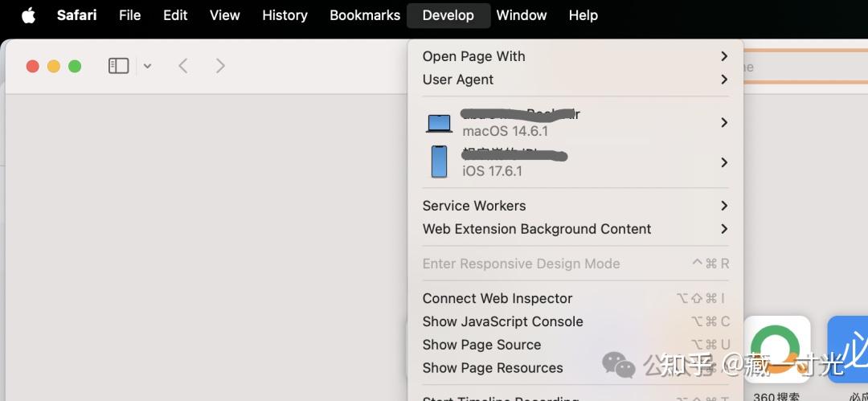This screenshot has height=401, width=868.
Task: Click the back navigation arrow
Action: 183,66
